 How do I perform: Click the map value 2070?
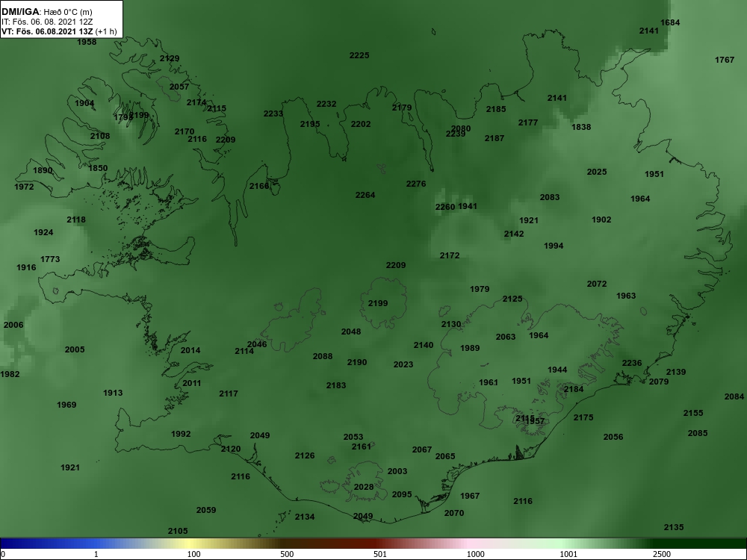(x=454, y=513)
